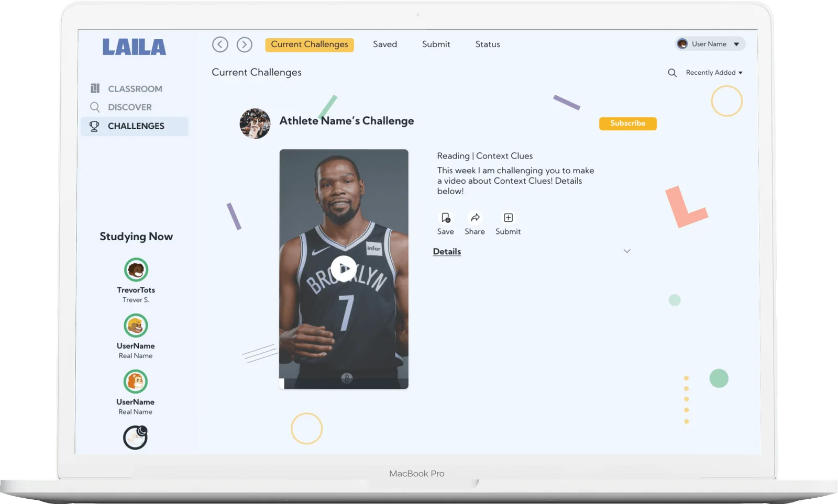The image size is (838, 504).
Task: Click the video progress bar
Action: 344,384
